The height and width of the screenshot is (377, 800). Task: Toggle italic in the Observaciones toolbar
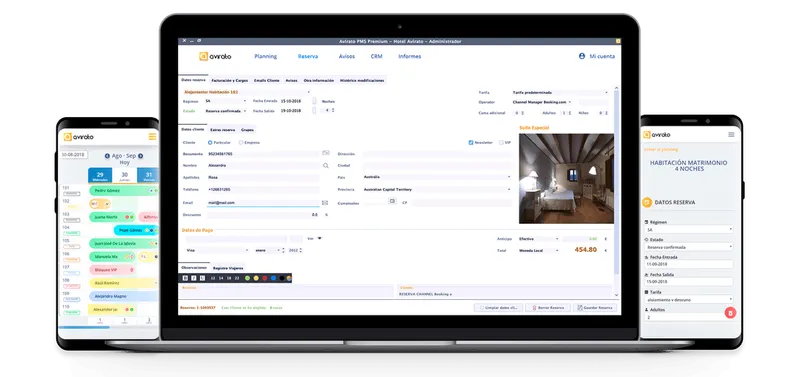(193, 278)
